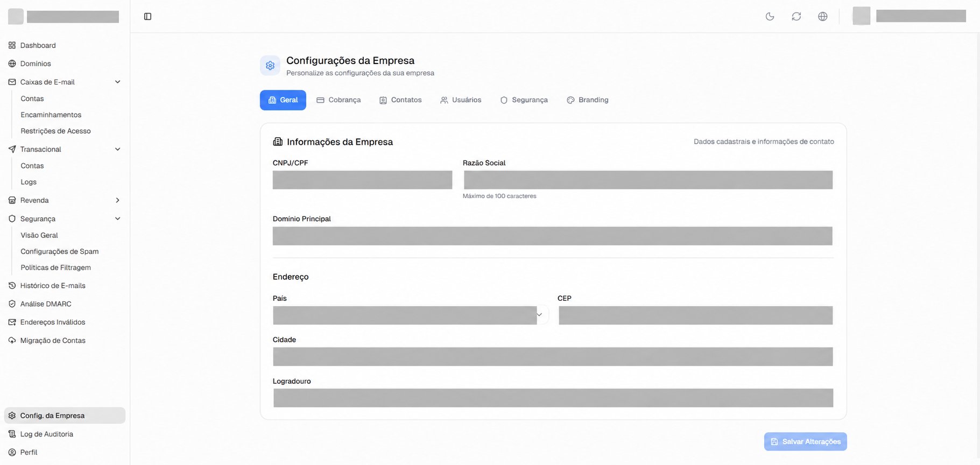Viewport: 980px width, 465px height.
Task: Collapse the Caixas de E-mail section chevron
Action: coord(117,82)
